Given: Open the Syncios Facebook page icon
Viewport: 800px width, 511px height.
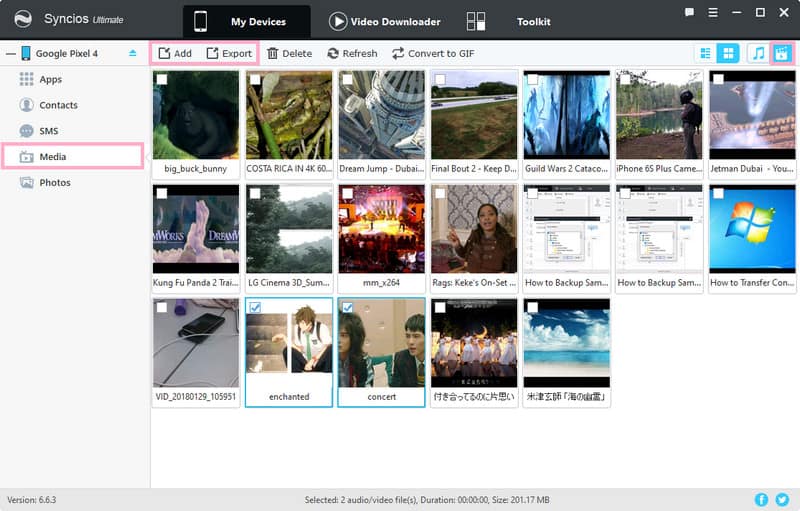Looking at the screenshot, I should 761,499.
